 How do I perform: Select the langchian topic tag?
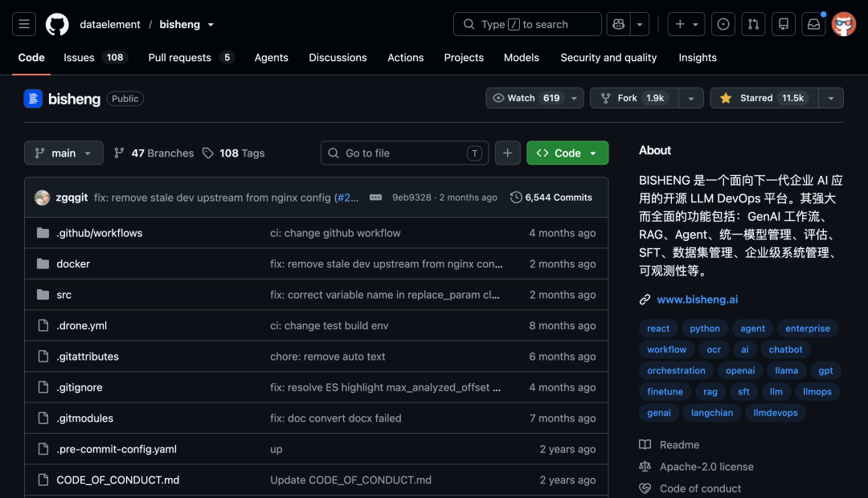[712, 413]
